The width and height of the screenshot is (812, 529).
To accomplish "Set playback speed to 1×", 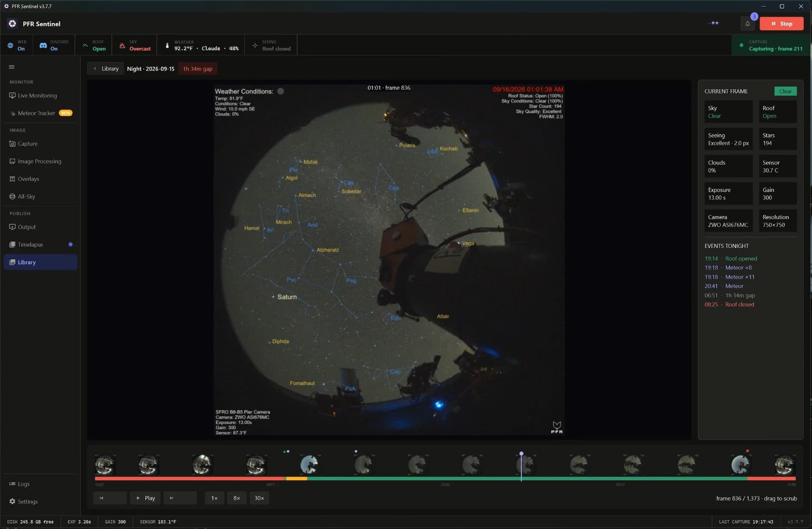I will point(214,498).
